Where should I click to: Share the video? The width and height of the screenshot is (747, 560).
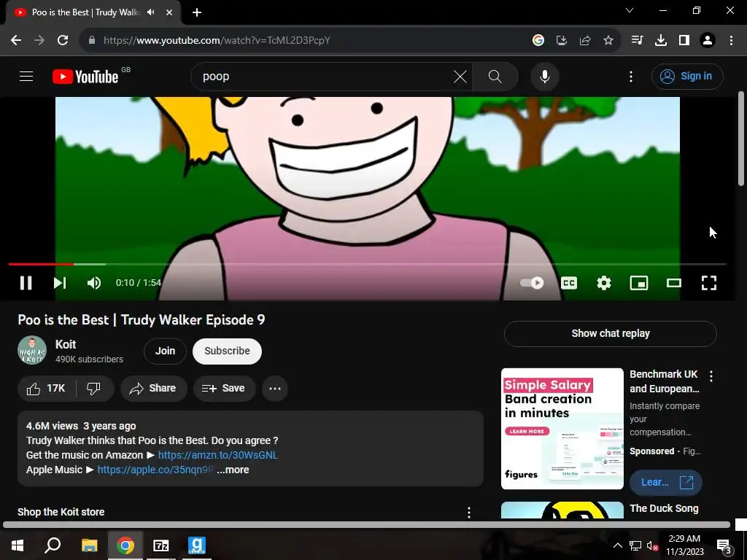point(153,389)
